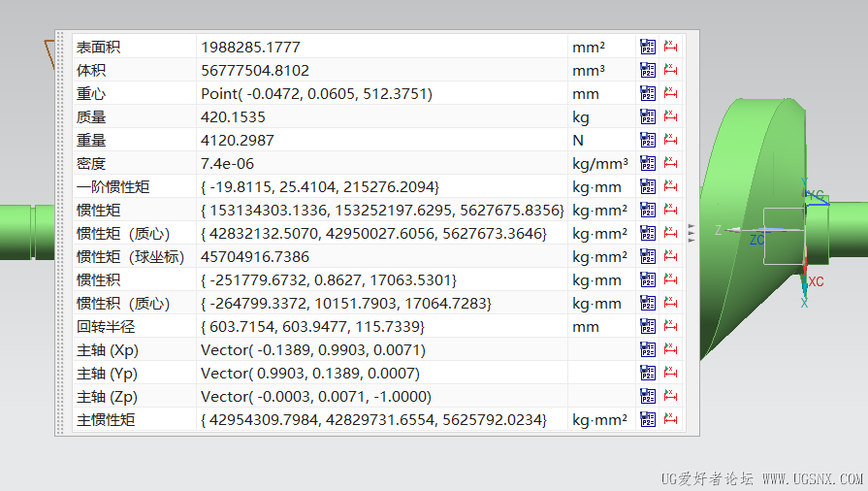Click the expression icon in 表面积 row
The image size is (868, 491).
(x=648, y=47)
